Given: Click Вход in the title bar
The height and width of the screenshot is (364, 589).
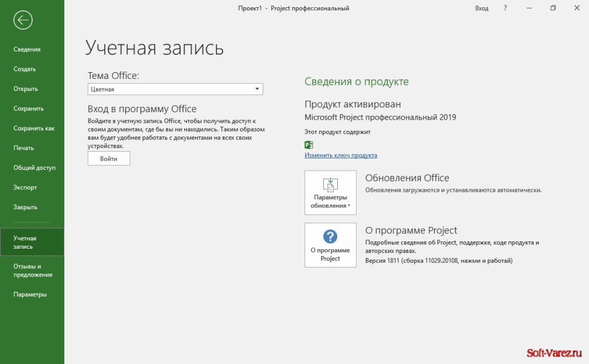Looking at the screenshot, I should point(482,8).
